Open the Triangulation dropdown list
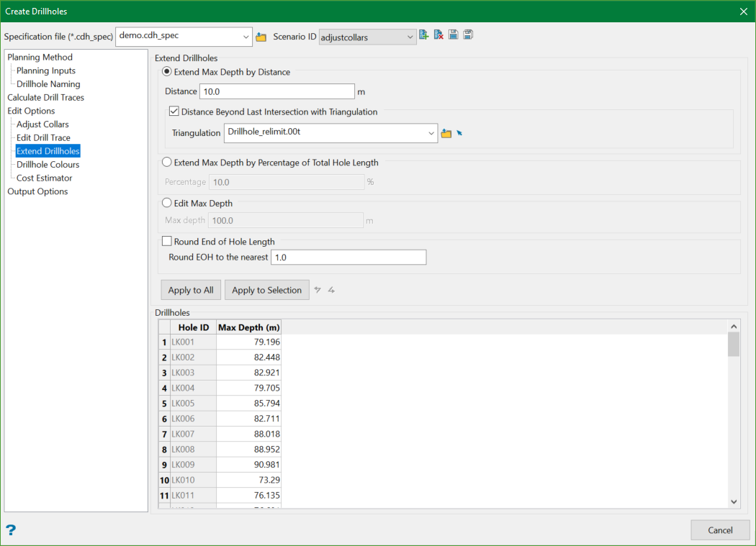The height and width of the screenshot is (546, 756). tap(431, 133)
